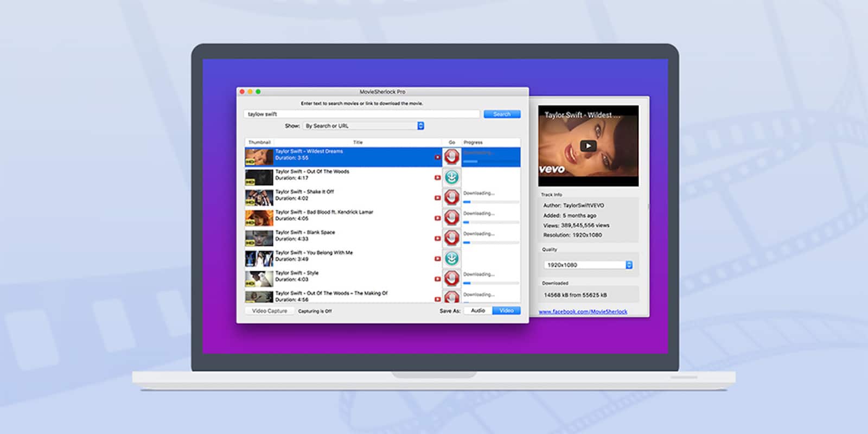Open the facebook.com/MovieSherlock link
Viewport: 868px width, 434px height.
[x=583, y=312]
